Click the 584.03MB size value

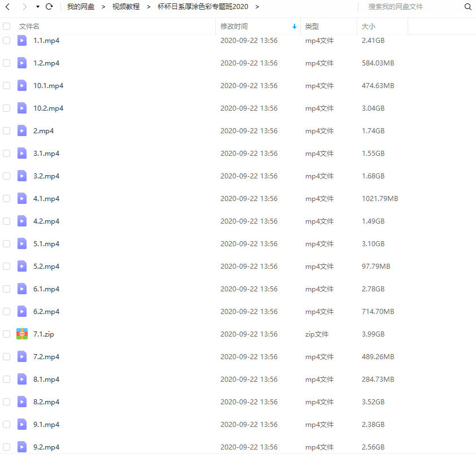378,63
